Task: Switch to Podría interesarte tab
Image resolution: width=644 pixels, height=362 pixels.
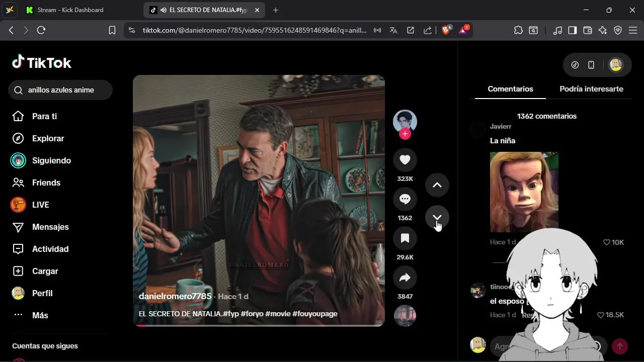Action: pos(591,89)
